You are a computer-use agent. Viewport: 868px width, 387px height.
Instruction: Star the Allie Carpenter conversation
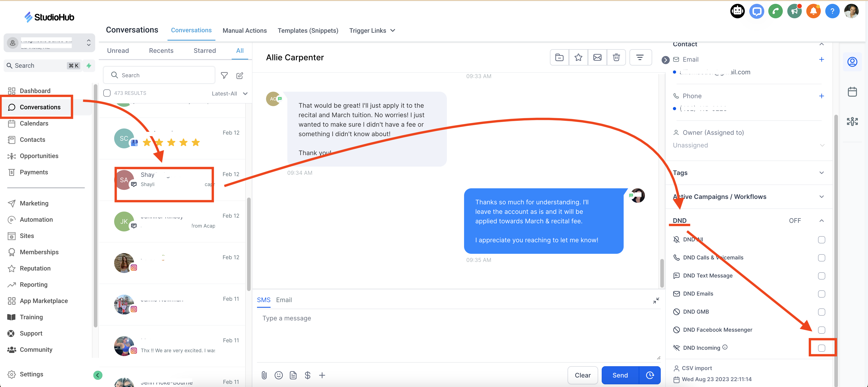[x=578, y=58]
